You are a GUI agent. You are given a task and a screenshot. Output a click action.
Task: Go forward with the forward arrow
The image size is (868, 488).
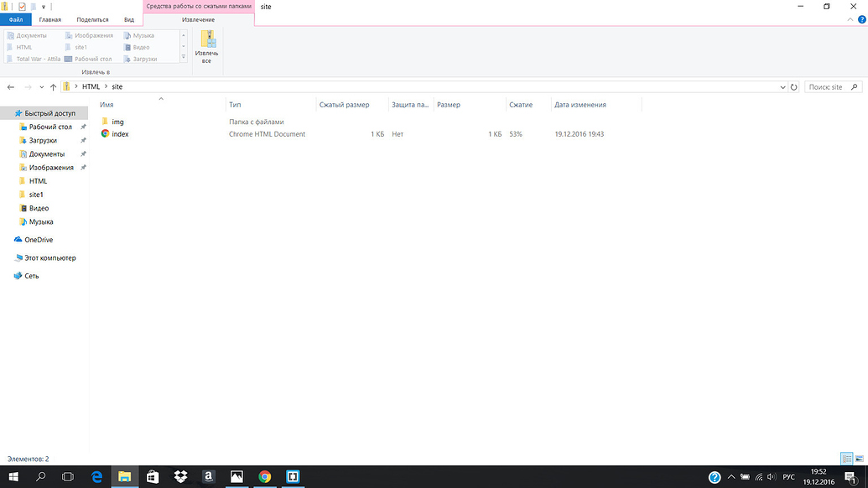tap(28, 87)
